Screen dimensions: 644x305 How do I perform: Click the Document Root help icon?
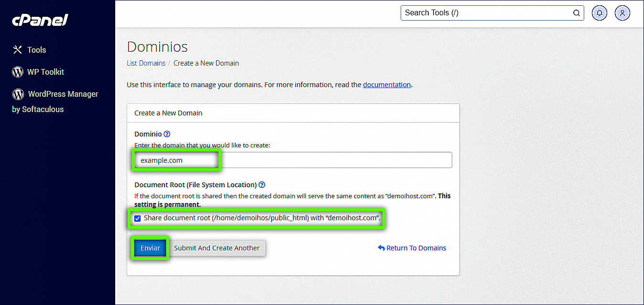pos(262,185)
